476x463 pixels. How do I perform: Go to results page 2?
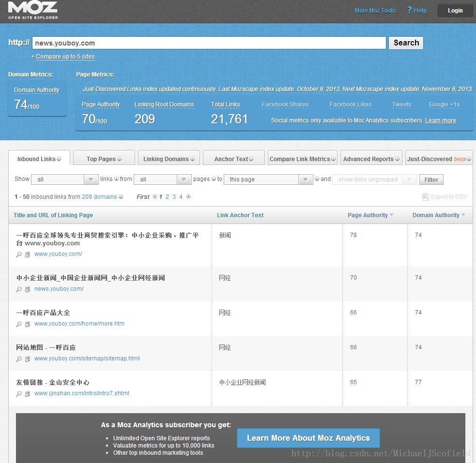coord(167,197)
